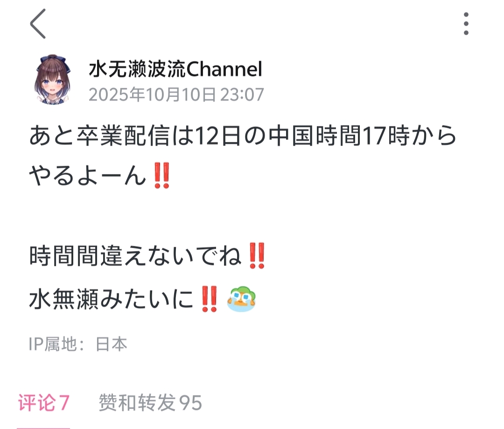
Task: Tap the red exclamation emoji after 水無瀬みたいに
Action: pos(210,299)
